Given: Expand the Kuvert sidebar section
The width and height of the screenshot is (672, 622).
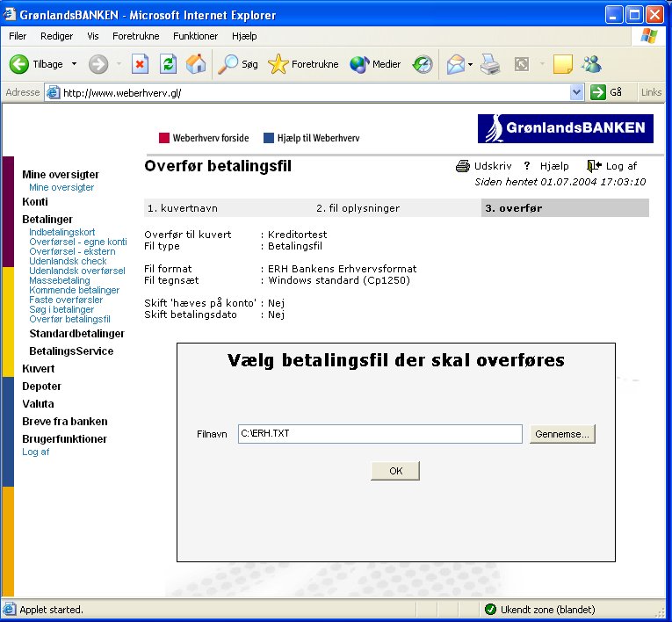Looking at the screenshot, I should click(x=38, y=369).
